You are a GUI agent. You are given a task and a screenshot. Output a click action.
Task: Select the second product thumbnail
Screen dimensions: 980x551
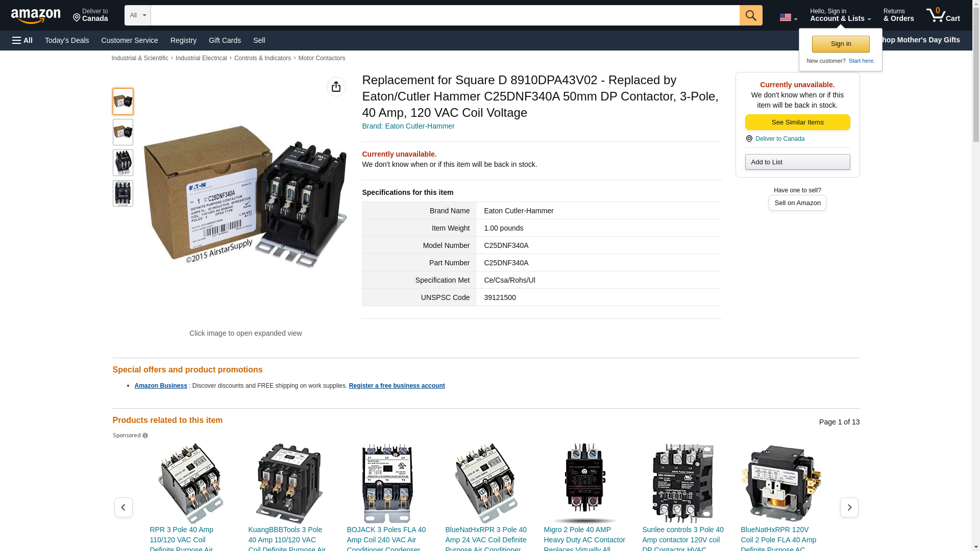point(123,132)
